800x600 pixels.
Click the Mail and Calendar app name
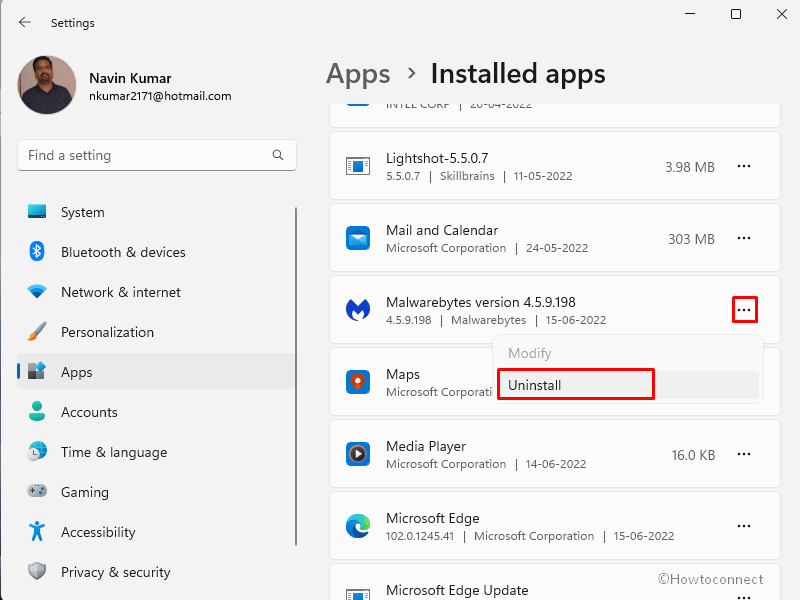click(442, 230)
